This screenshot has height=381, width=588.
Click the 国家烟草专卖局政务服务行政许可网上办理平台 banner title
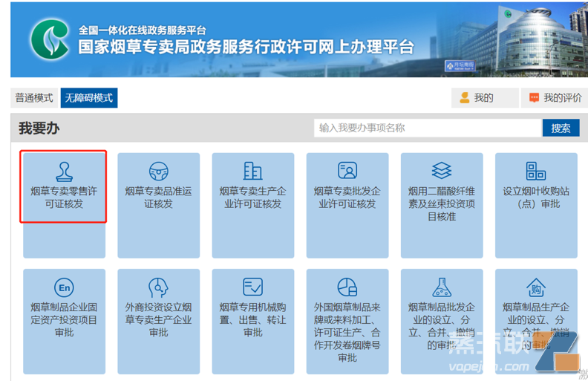pos(246,47)
